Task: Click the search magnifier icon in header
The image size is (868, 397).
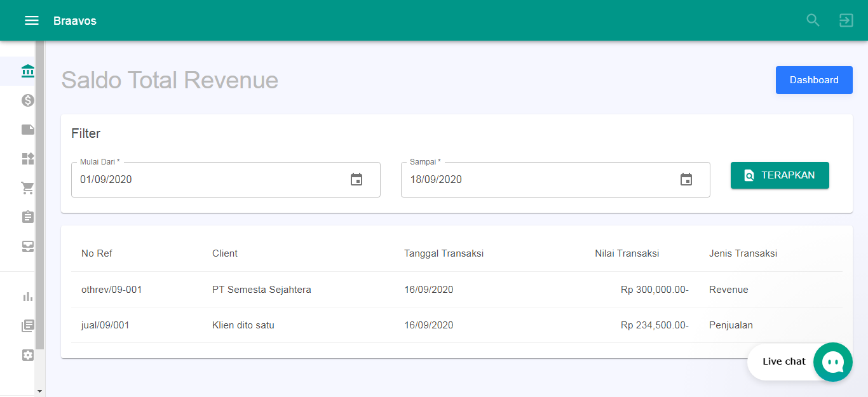Action: tap(813, 20)
